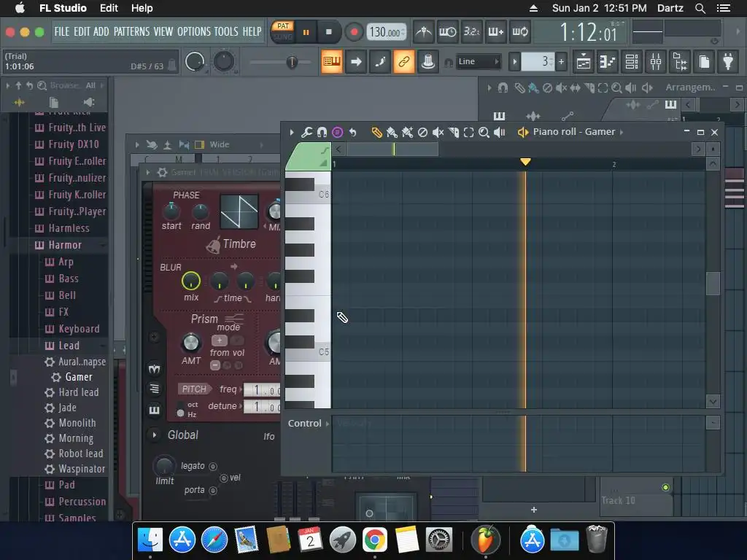Click the Piano roll vertical scrollbar thumb
The height and width of the screenshot is (560, 747).
tap(713, 284)
